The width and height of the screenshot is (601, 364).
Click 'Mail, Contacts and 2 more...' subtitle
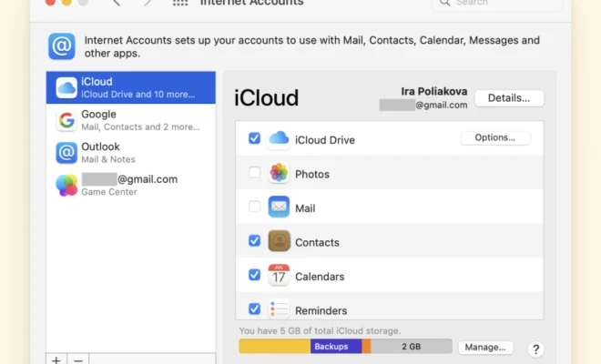[x=140, y=126]
